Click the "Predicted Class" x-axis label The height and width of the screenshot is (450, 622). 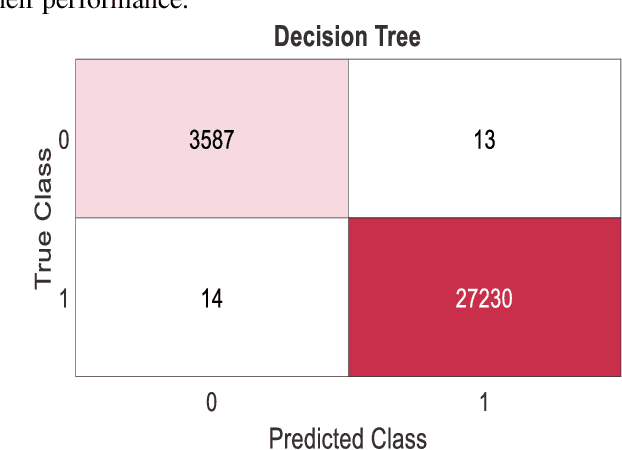coord(348,438)
